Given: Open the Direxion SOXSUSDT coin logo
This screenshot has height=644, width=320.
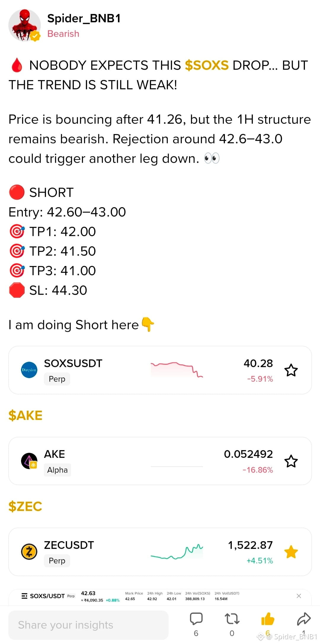Looking at the screenshot, I should [29, 370].
